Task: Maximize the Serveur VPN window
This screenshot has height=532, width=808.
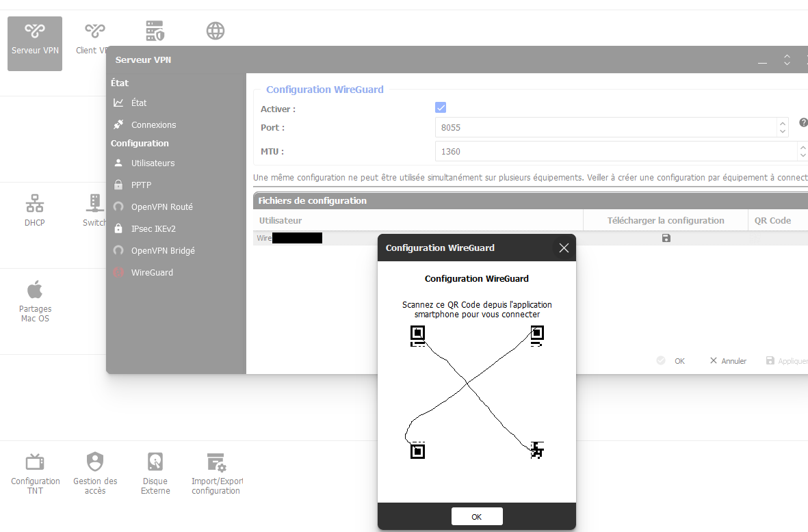Action: (x=787, y=59)
